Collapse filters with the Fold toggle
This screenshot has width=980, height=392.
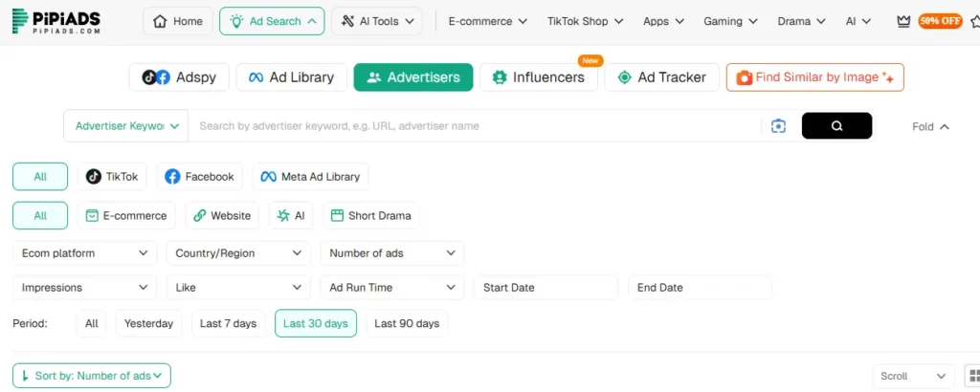(930, 127)
